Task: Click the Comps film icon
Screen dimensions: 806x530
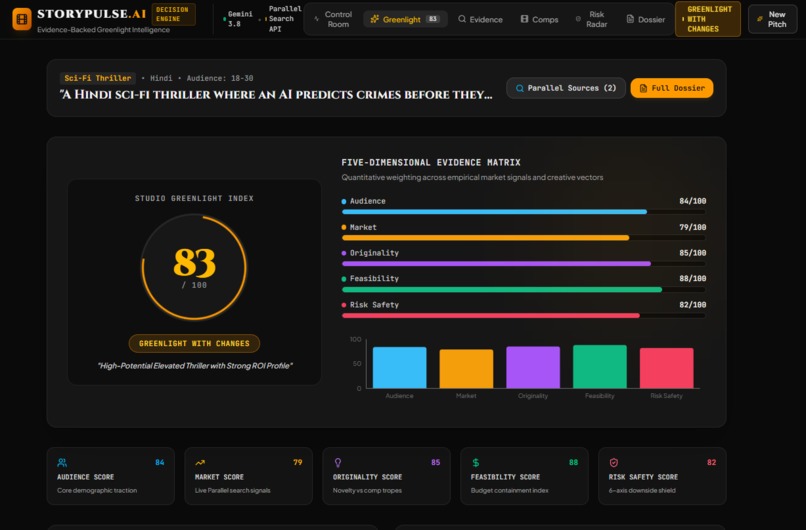Action: click(x=524, y=19)
